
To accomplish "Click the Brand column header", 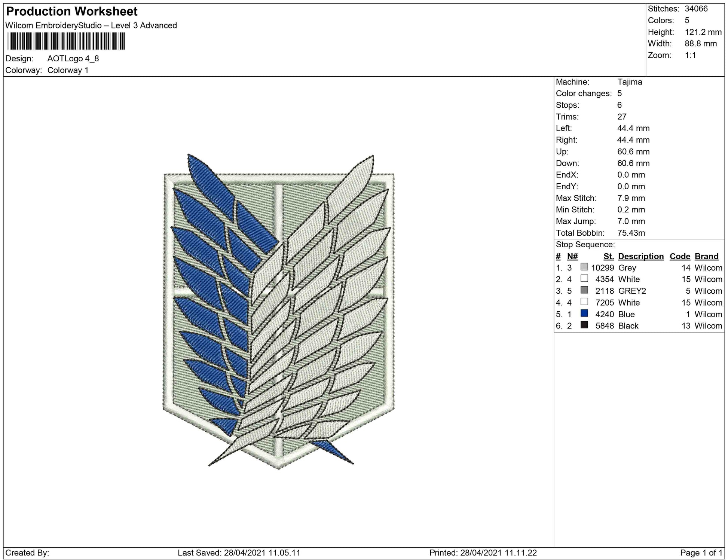I will click(706, 256).
